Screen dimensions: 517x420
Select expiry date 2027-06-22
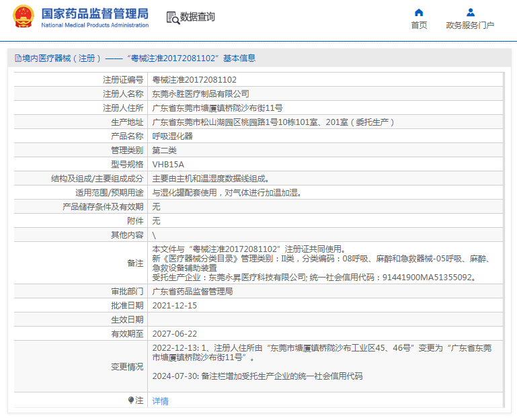pos(174,334)
